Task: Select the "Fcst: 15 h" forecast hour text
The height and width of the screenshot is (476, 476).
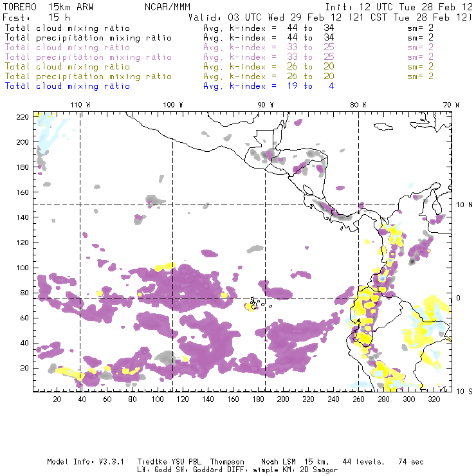Action: 37,17
